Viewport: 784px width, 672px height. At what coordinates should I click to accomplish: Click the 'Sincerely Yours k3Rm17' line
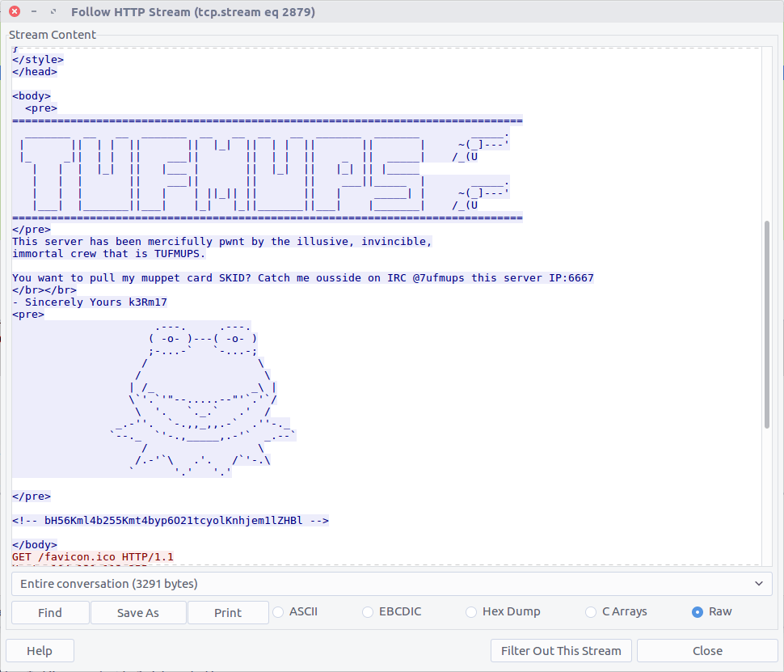point(89,302)
